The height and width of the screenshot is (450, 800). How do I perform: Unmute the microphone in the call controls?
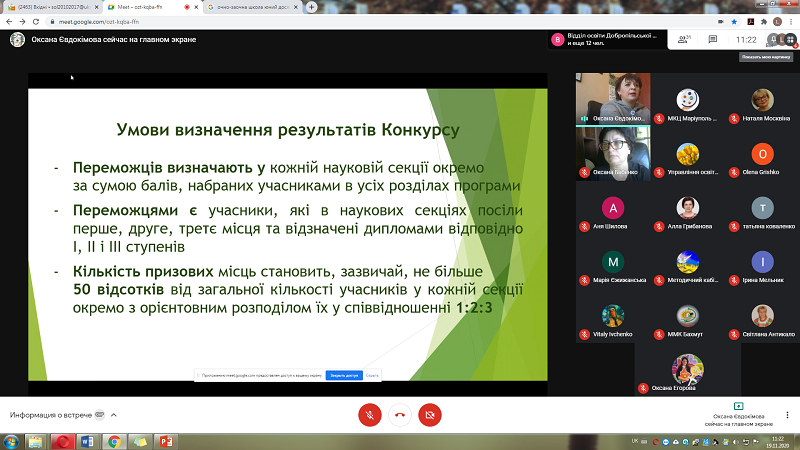click(x=370, y=413)
